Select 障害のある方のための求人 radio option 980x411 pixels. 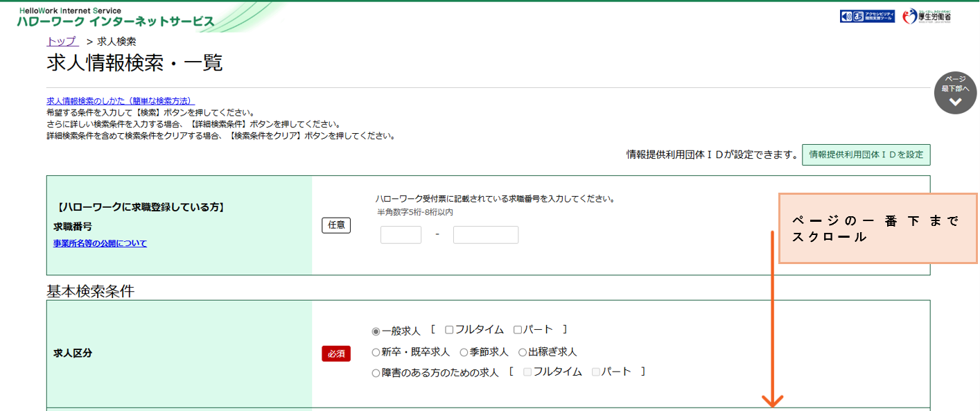point(376,374)
